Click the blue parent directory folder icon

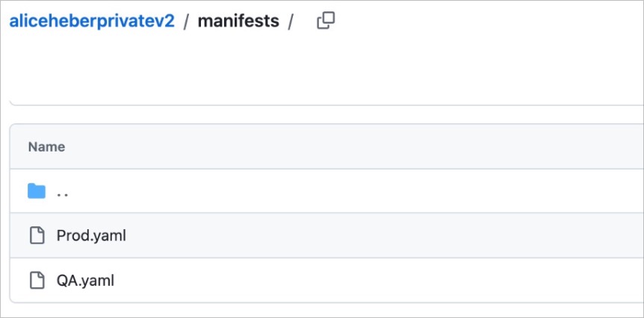(x=37, y=191)
